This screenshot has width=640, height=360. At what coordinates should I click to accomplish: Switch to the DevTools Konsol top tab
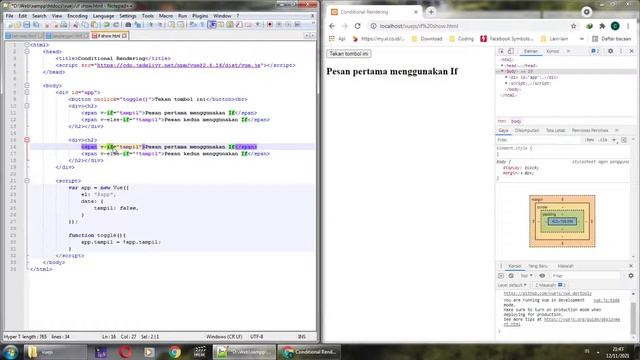point(553,51)
